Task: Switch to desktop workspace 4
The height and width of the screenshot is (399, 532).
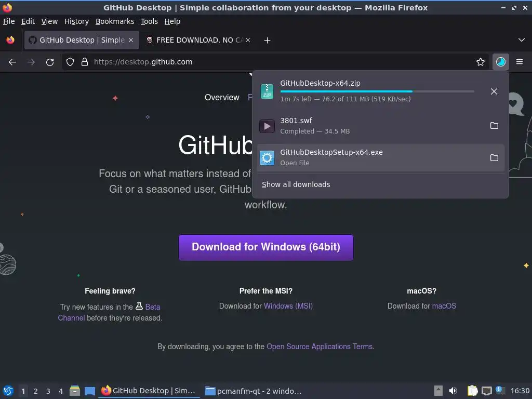Action: coord(61,391)
